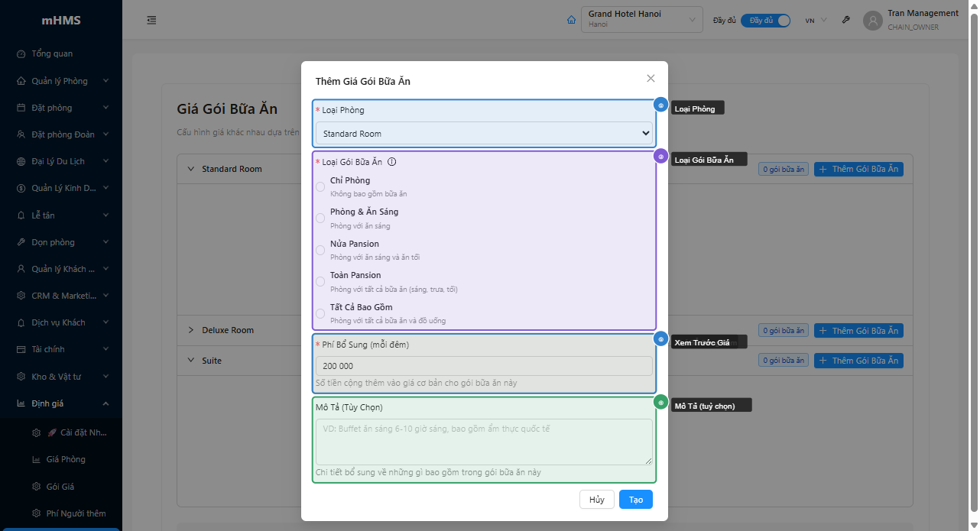This screenshot has height=531, width=980.
Task: Choose the Tất Cả Bao Gồm meal plan
Action: coord(320,313)
